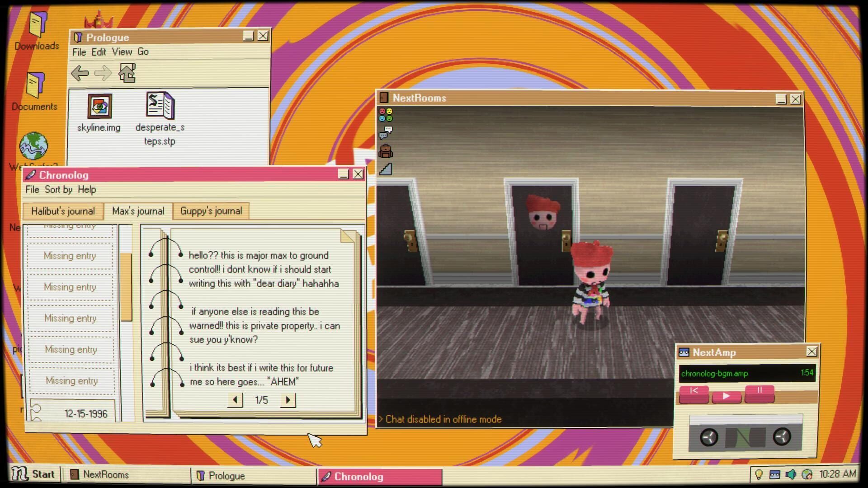Open the Sort by menu in Chronolog
The height and width of the screenshot is (488, 868).
click(x=58, y=190)
